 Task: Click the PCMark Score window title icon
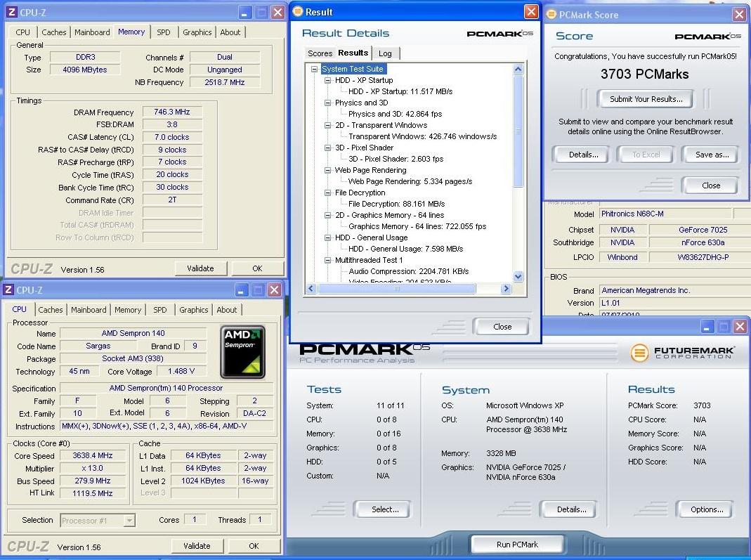pyautogui.click(x=551, y=15)
